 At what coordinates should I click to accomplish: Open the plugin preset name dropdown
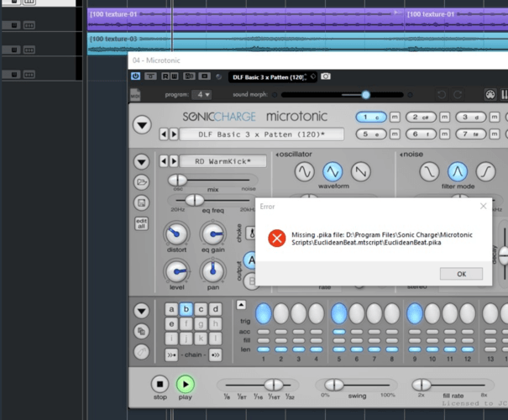[272, 77]
